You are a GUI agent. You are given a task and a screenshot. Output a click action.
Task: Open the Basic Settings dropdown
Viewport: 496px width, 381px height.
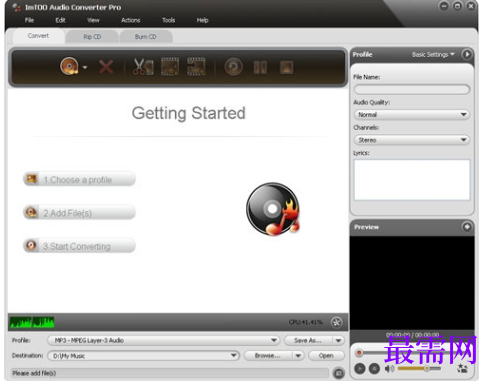tap(433, 54)
